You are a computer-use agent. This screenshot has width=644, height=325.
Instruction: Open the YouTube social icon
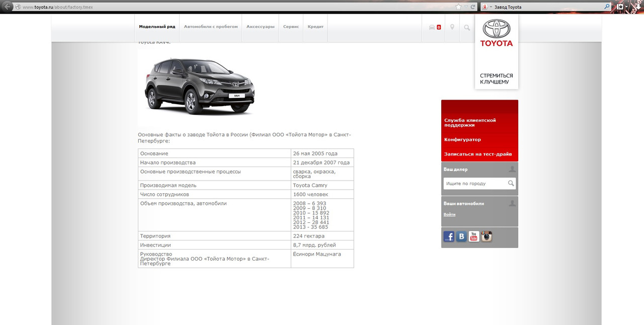(474, 236)
